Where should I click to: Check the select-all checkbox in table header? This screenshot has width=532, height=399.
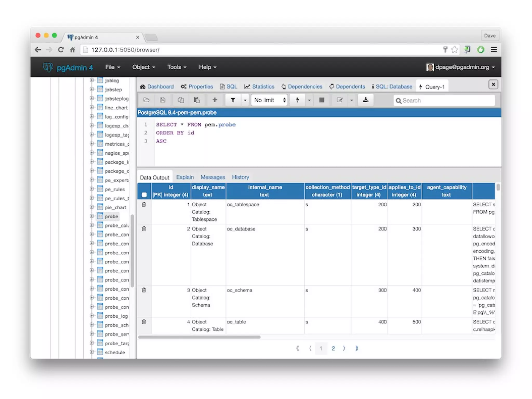[144, 195]
